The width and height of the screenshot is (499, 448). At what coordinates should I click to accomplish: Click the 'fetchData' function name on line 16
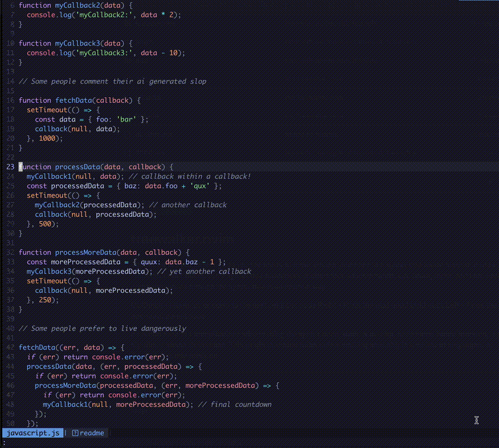(x=74, y=100)
